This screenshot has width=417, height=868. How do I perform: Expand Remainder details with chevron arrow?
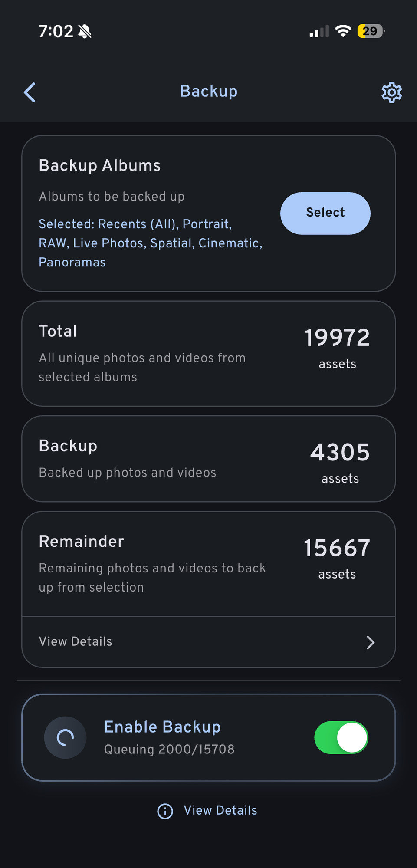(x=370, y=642)
